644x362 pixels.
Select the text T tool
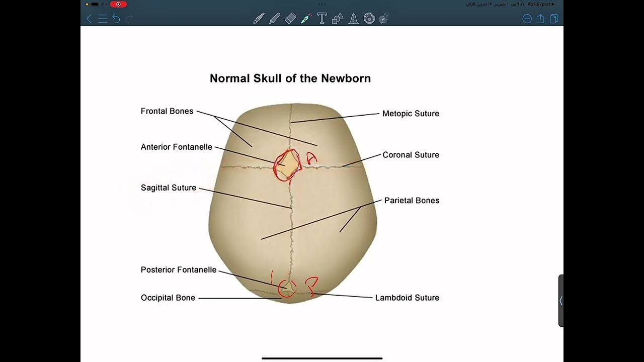tap(322, 19)
